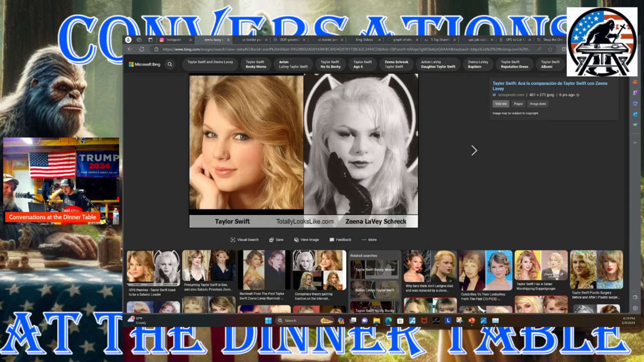Viewport: 644px width, 362px height.
Task: Expand the More options ellipsis
Action: pyautogui.click(x=369, y=240)
